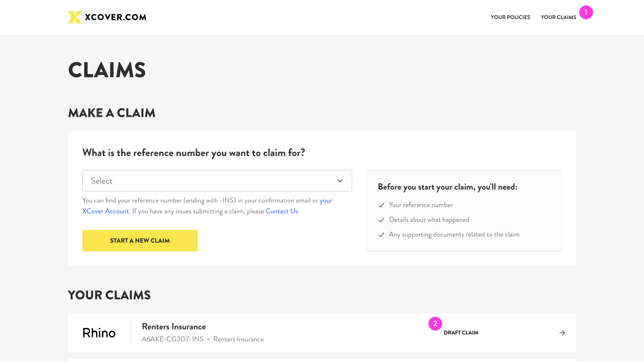Click policy reference A6AKE-CG3D7-INS
Image resolution: width=644 pixels, height=362 pixels.
(x=173, y=339)
